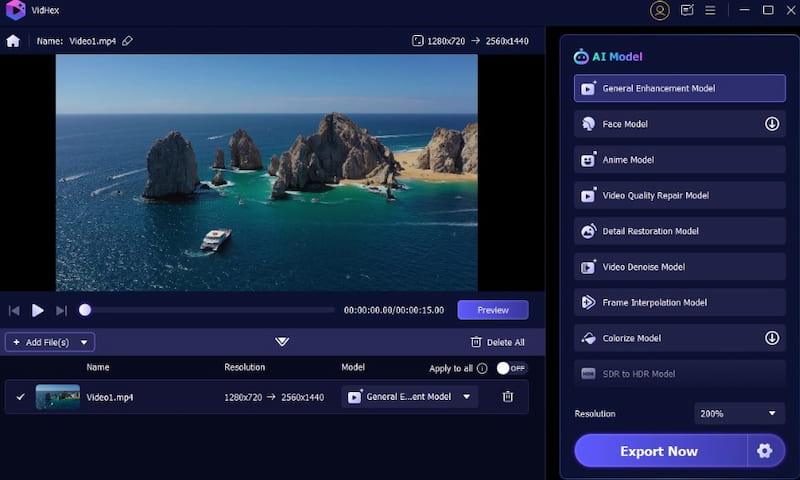The height and width of the screenshot is (480, 800).
Task: Click the VidHex logo icon
Action: pyautogui.click(x=16, y=10)
